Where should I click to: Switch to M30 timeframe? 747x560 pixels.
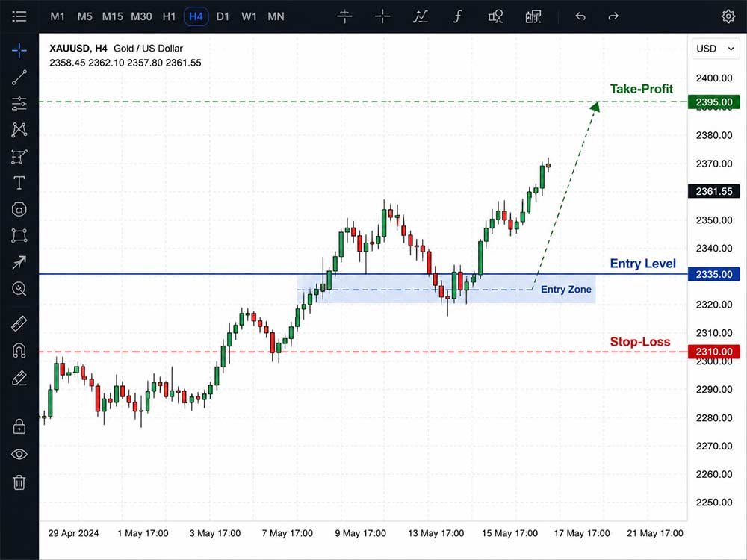[141, 16]
